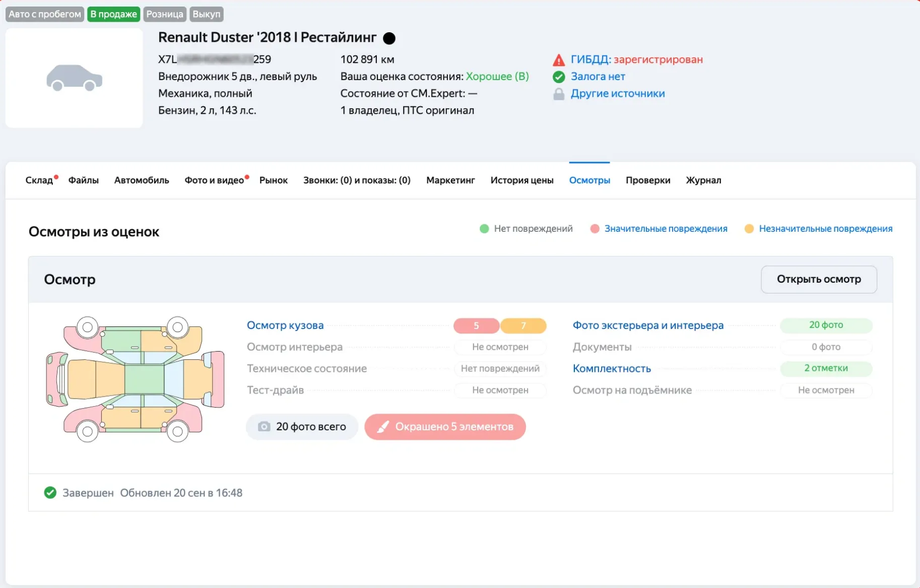Click the camera icon in 20 фото всего
The image size is (920, 588).
(264, 426)
